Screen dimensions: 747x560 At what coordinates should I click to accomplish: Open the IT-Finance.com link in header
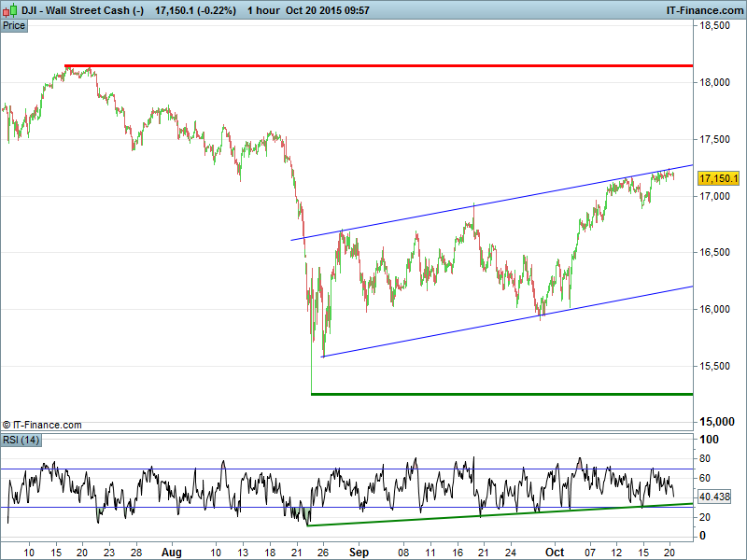coord(705,10)
